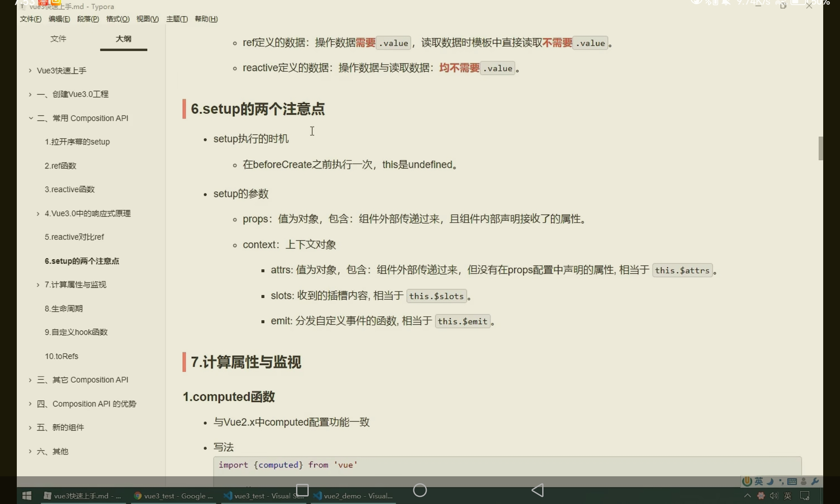Expand the 三、其它 Composition API section
Screen dimensions: 840x504
[30, 380]
